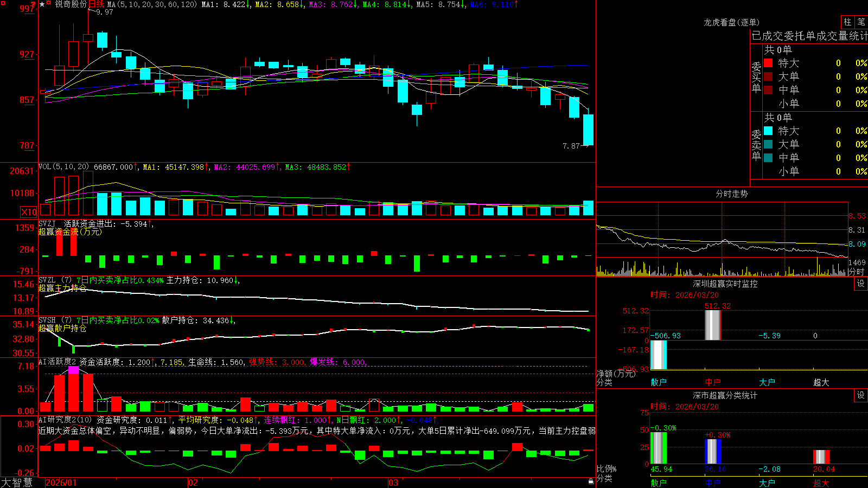Click the 2026/01 date axis marker
Image resolution: width=868 pixels, height=488 pixels.
pos(61,483)
